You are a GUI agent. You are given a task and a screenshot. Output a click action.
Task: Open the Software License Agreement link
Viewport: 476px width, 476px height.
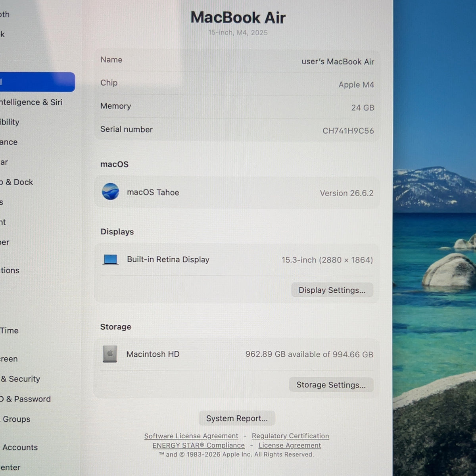click(191, 436)
